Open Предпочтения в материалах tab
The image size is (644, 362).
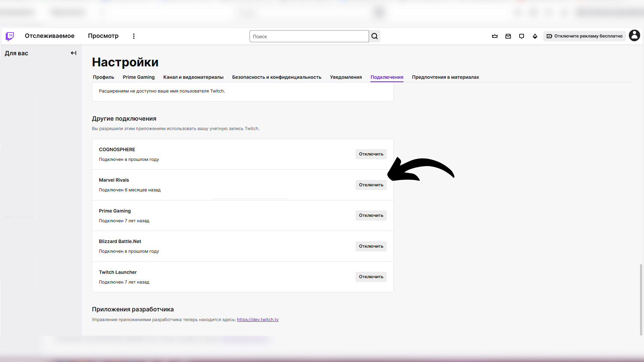tap(445, 77)
